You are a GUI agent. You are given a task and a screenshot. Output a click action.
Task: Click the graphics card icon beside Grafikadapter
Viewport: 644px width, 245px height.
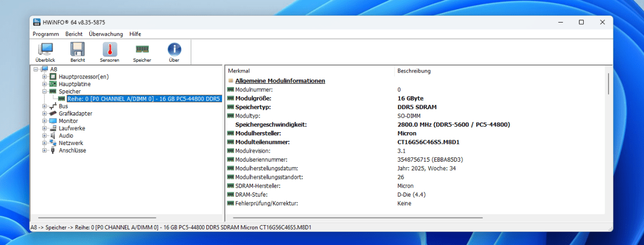[x=53, y=114]
